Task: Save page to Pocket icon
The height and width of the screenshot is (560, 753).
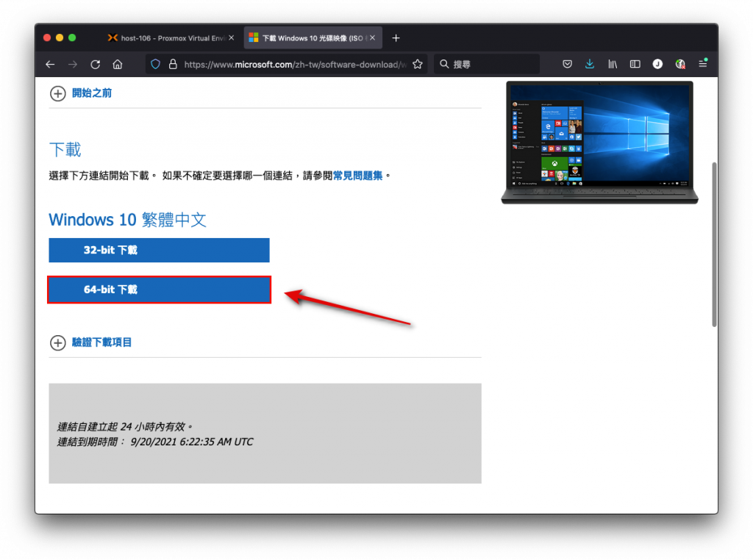Action: tap(567, 64)
